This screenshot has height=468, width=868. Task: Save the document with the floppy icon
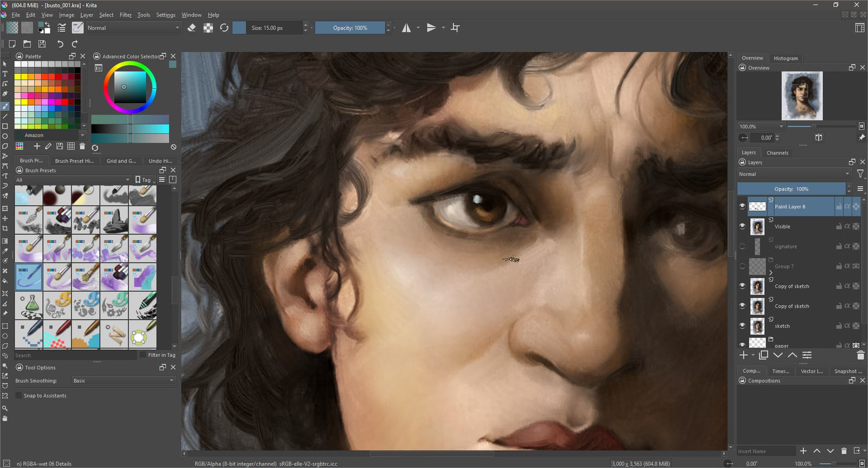(x=42, y=44)
